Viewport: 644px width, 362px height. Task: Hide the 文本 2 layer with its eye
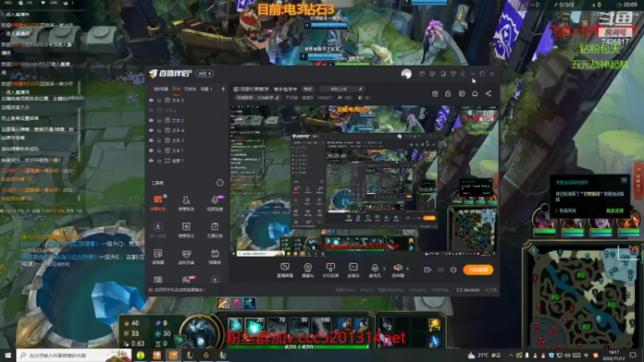151,120
